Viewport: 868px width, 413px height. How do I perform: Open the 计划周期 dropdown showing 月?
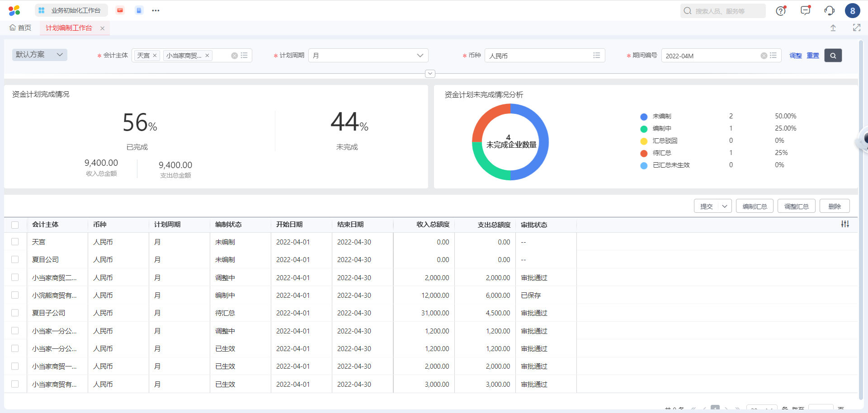click(x=368, y=56)
